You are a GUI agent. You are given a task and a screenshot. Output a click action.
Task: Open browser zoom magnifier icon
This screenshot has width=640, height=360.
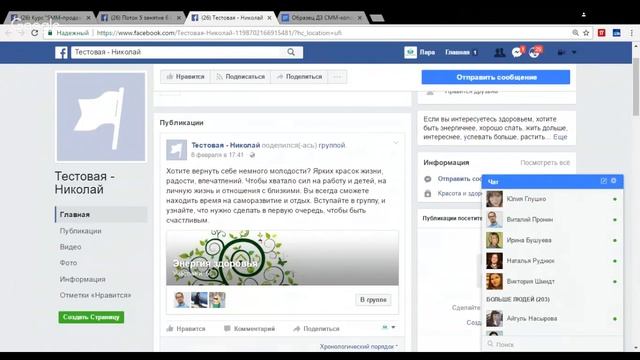click(575, 33)
